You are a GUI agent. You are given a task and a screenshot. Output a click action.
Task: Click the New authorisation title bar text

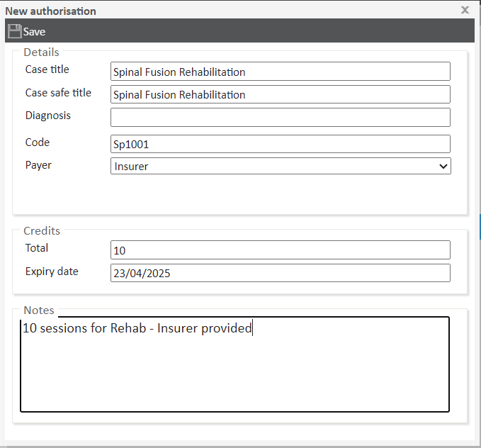click(x=51, y=11)
